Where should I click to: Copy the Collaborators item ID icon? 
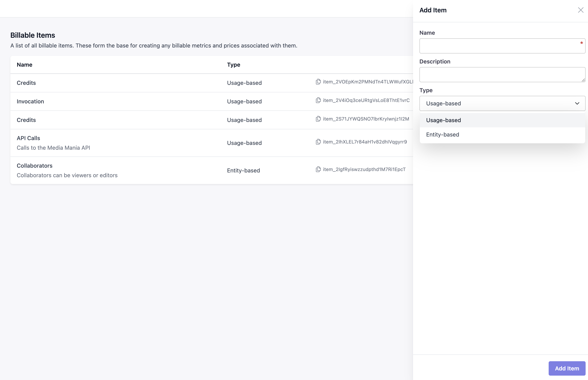pyautogui.click(x=318, y=169)
